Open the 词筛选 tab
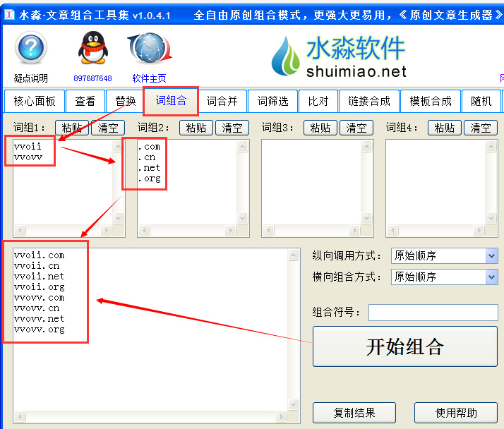 272,101
